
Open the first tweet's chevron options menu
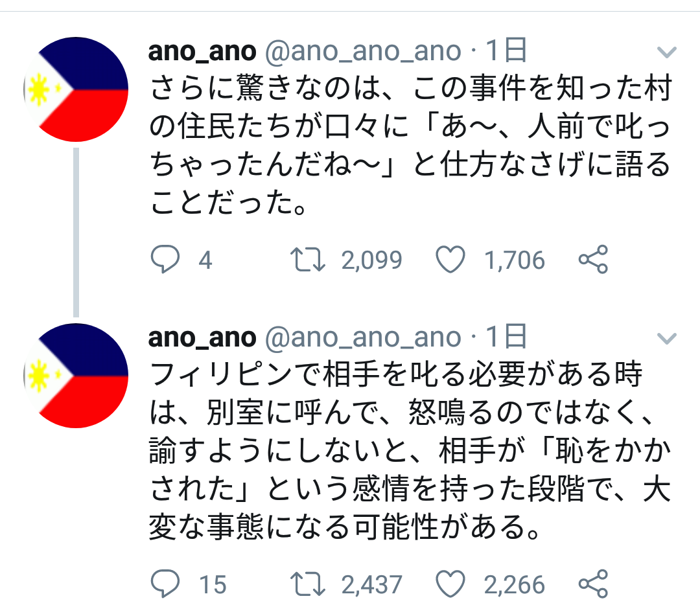pos(667,52)
